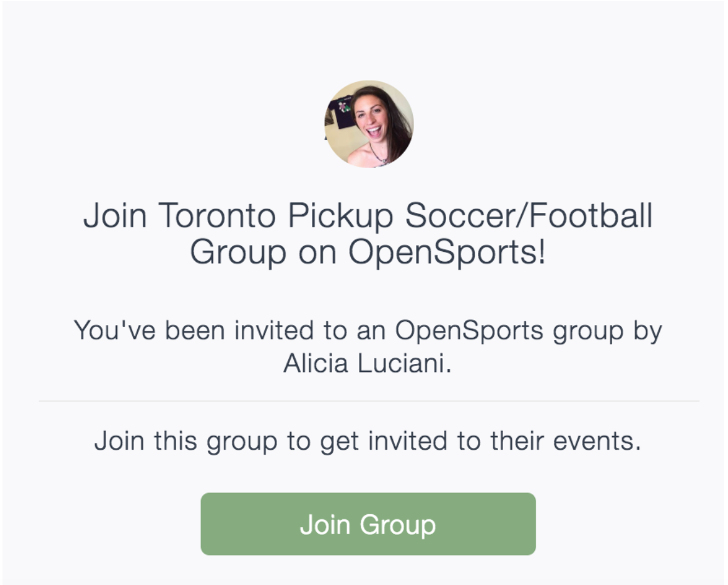
Task: Click the sentence Join this group to get invited
Action: (368, 441)
